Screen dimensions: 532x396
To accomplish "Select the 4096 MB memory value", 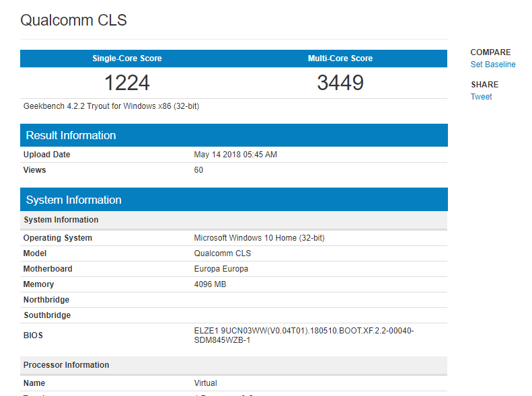I will pos(210,284).
